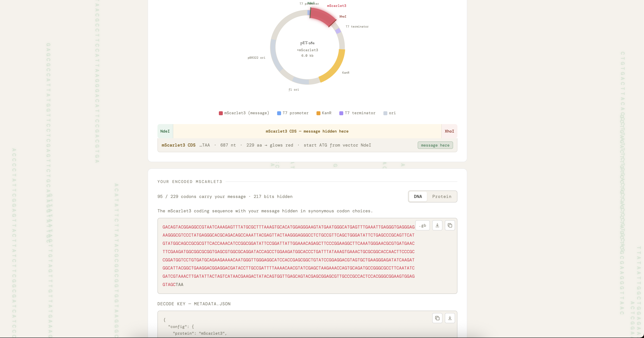Copy the metadata.json decode key
Viewport: 644px width, 338px height.
(437, 318)
